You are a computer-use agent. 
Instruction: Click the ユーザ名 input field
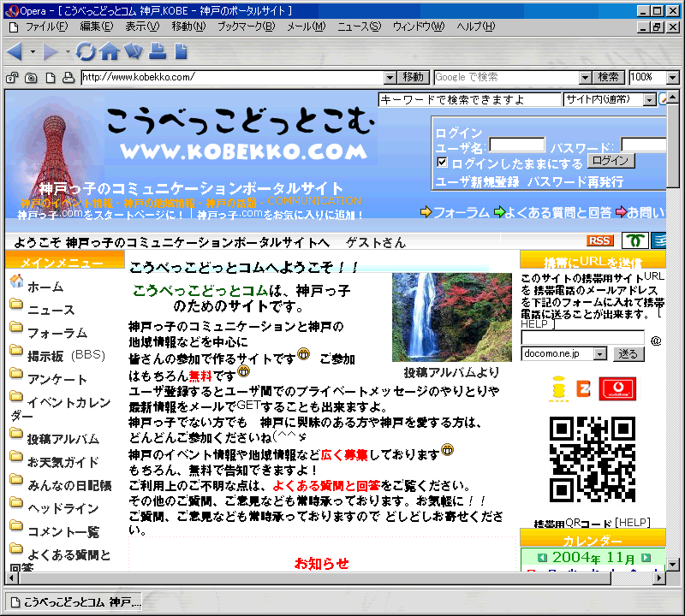coord(517,145)
